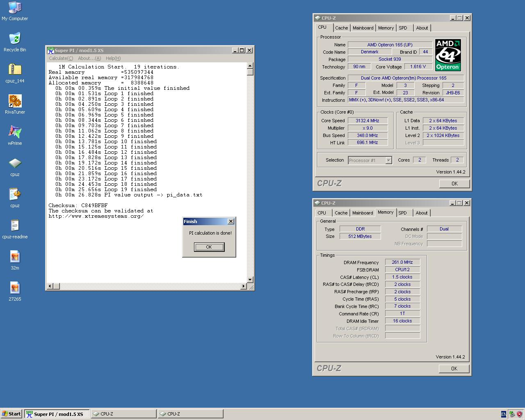Expand the Processor #1 selection dropdown
This screenshot has width=525, height=420.
pyautogui.click(x=388, y=160)
